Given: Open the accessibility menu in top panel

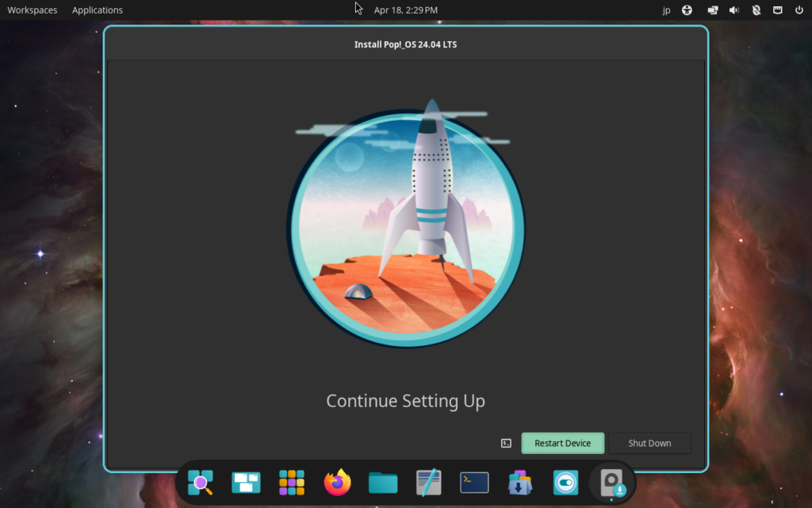Looking at the screenshot, I should point(688,10).
